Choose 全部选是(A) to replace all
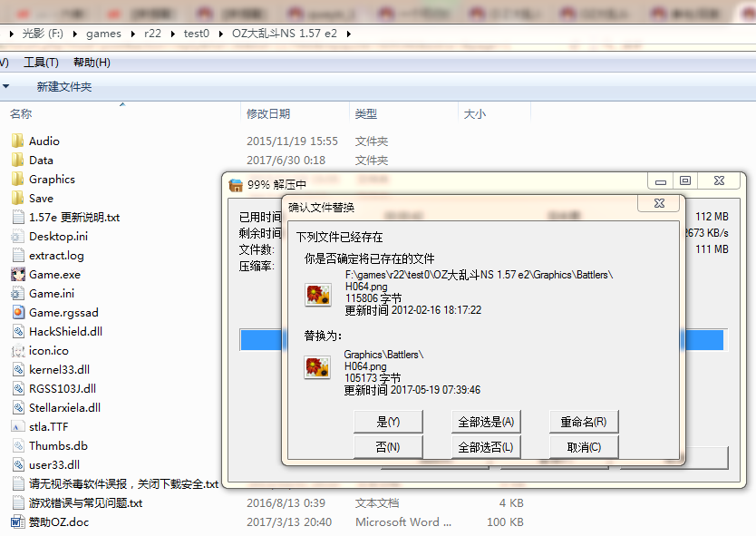Screen dimensions: 756x536 pyautogui.click(x=486, y=422)
